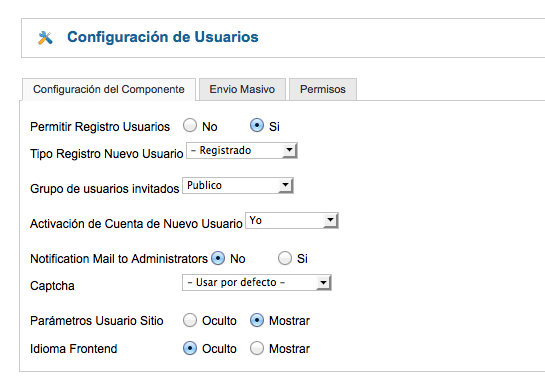Select Si for Permitir Registro Usuarios
545x390 pixels.
pos(257,125)
